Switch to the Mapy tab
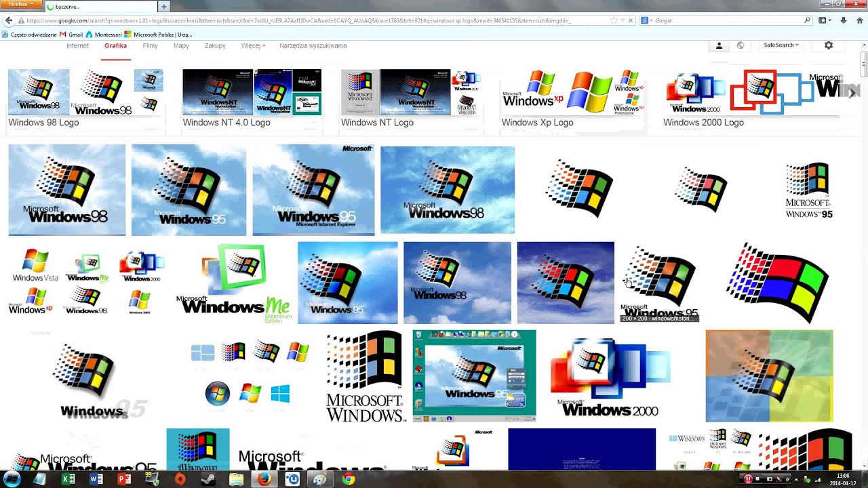Screen dimensions: 868x488 [x=181, y=46]
